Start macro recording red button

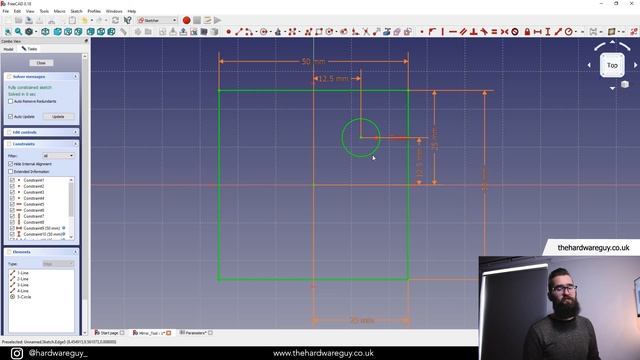[x=187, y=20]
